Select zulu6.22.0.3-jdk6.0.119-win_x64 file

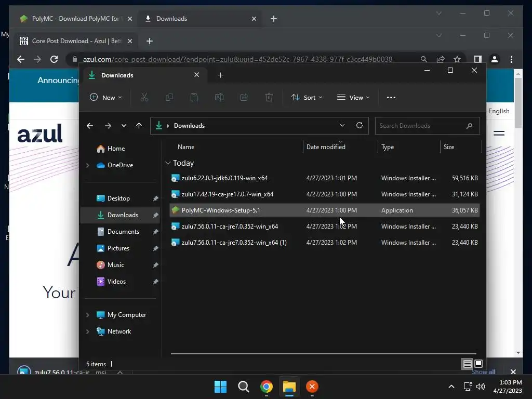pos(324,178)
